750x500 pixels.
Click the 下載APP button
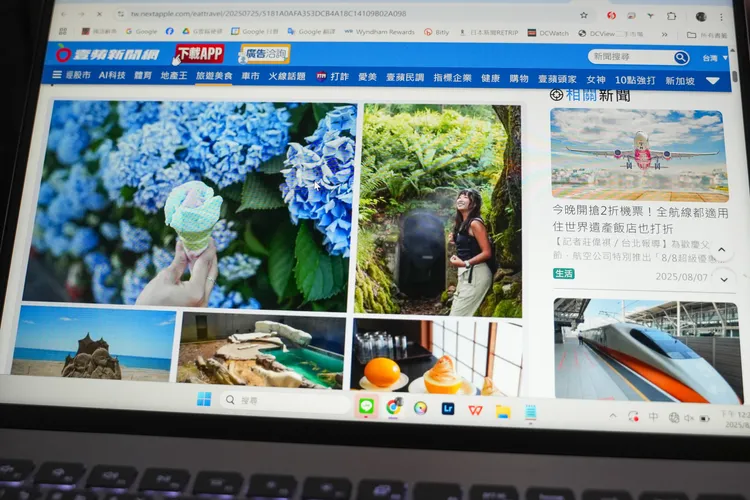point(199,53)
